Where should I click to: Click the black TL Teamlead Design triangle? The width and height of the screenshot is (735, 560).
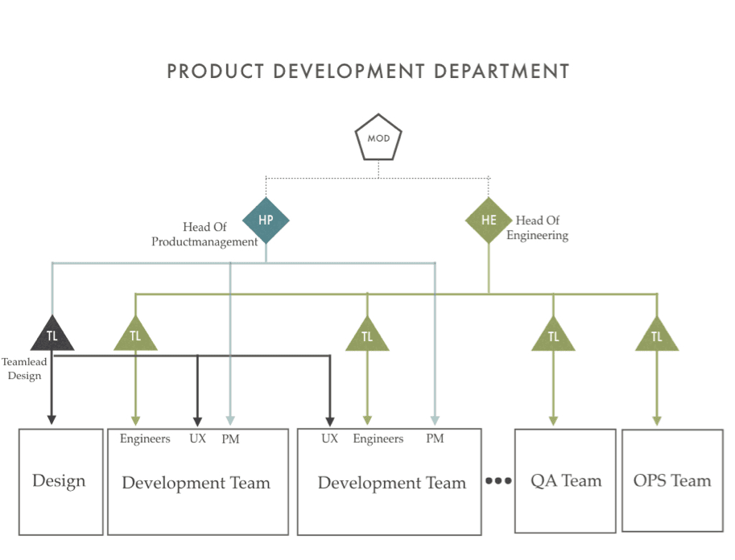(52, 333)
